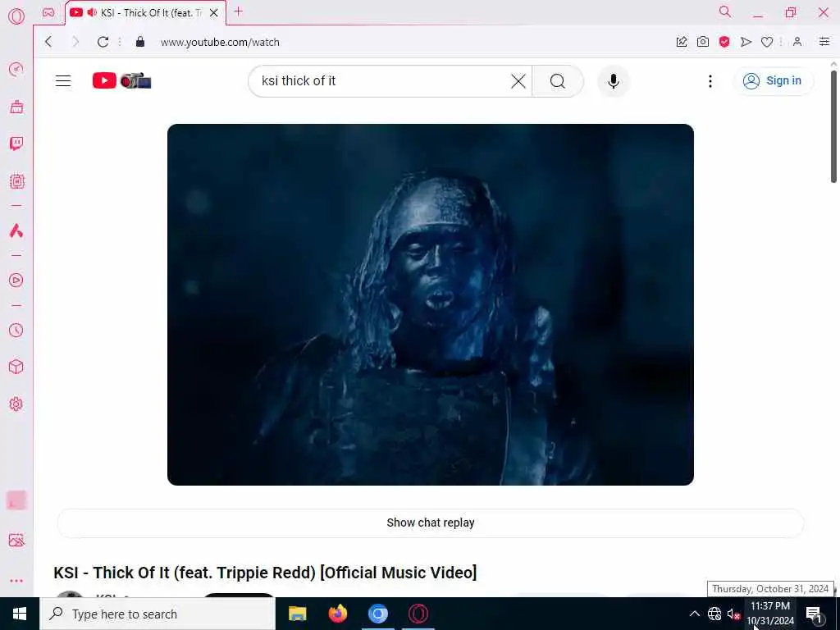The width and height of the screenshot is (840, 630).
Task: Search with your voice microphone
Action: [x=614, y=81]
